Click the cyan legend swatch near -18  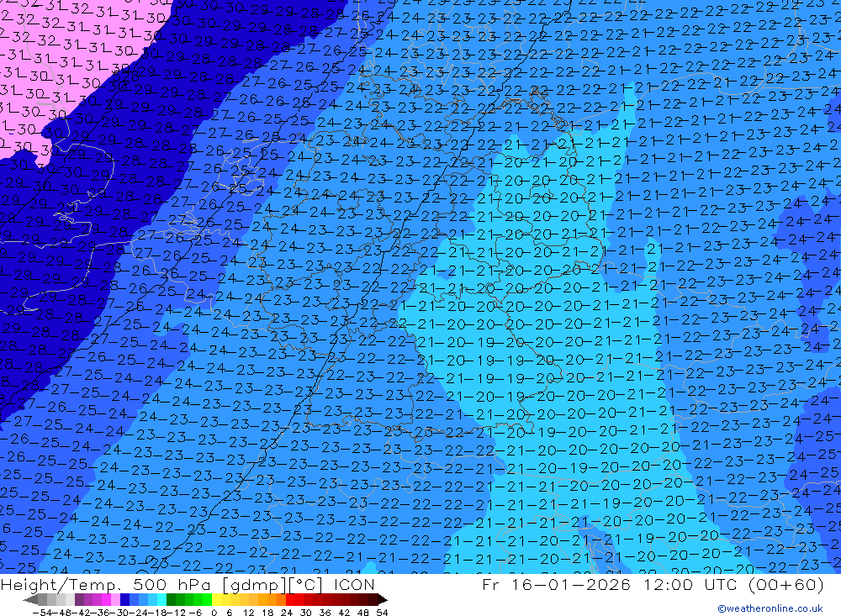tap(161, 599)
